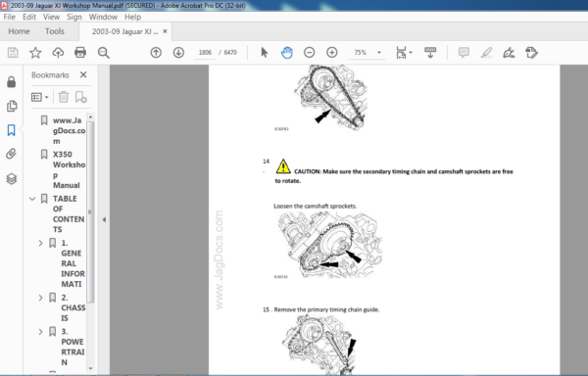Select 3. POWERTRAIN bookmark

(73, 347)
